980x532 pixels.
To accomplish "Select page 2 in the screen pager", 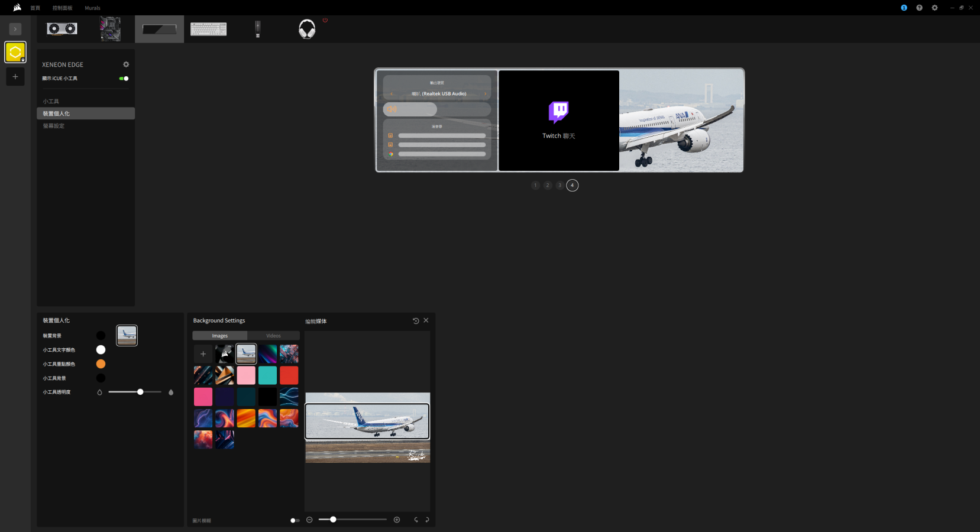I will coord(548,186).
